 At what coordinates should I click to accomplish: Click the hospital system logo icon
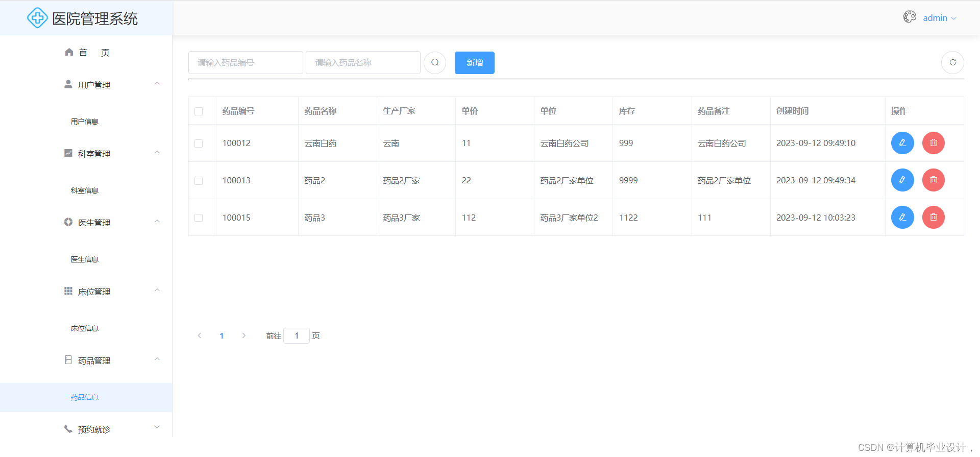pyautogui.click(x=37, y=18)
